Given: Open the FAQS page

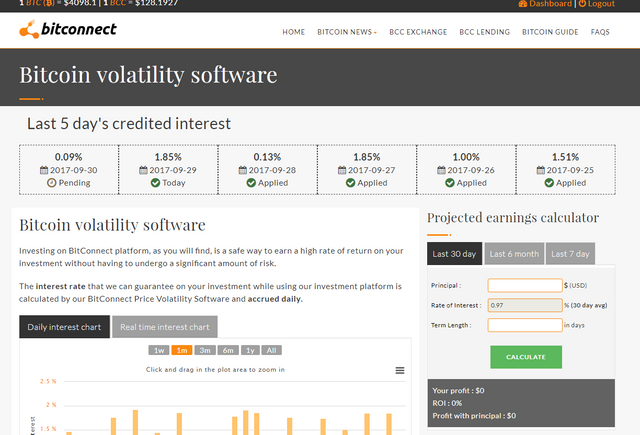Looking at the screenshot, I should click(x=600, y=32).
